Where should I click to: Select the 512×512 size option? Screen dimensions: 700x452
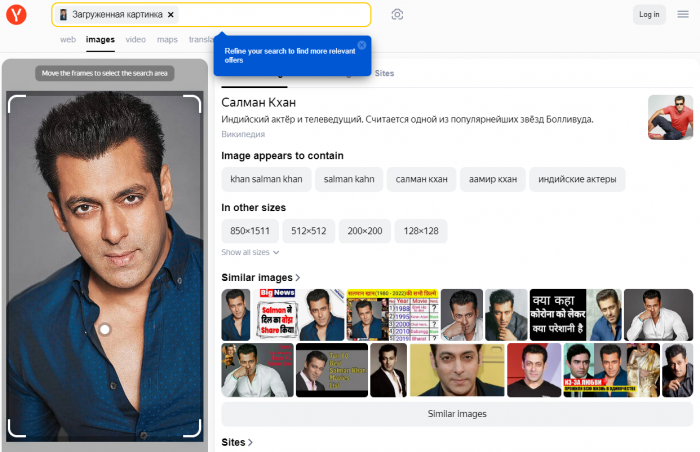click(308, 231)
